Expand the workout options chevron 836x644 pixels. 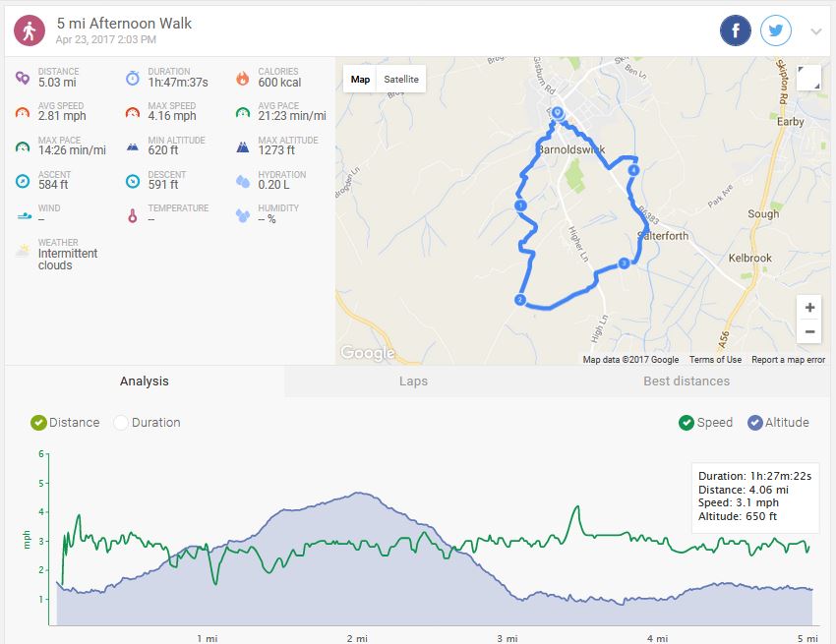coord(815,31)
